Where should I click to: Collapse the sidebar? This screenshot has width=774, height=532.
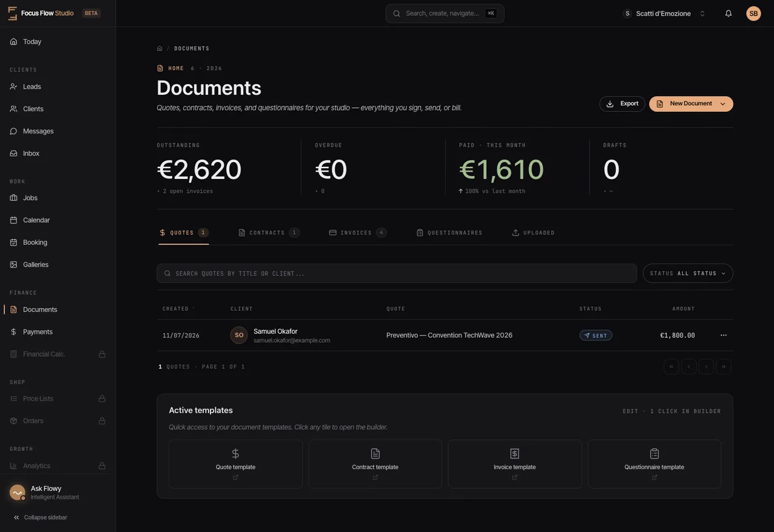[x=40, y=517]
